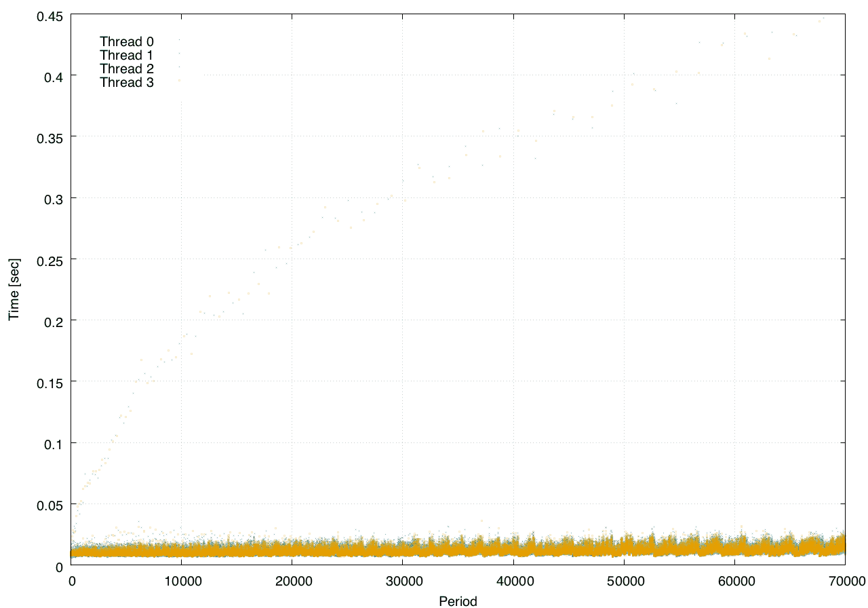Viewport: 868px width, 608px height.
Task: Click the 10000 x-axis tick label
Action: pyautogui.click(x=182, y=581)
